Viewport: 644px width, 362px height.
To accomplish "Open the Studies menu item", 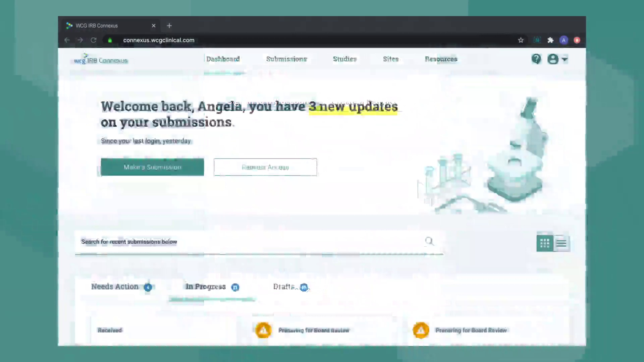I will (345, 59).
